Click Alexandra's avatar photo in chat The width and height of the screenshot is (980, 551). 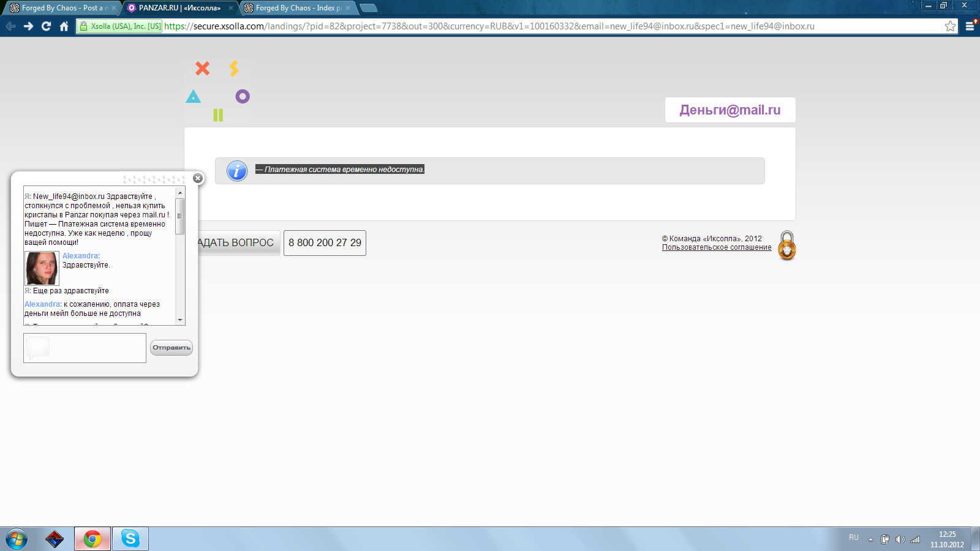tap(42, 268)
